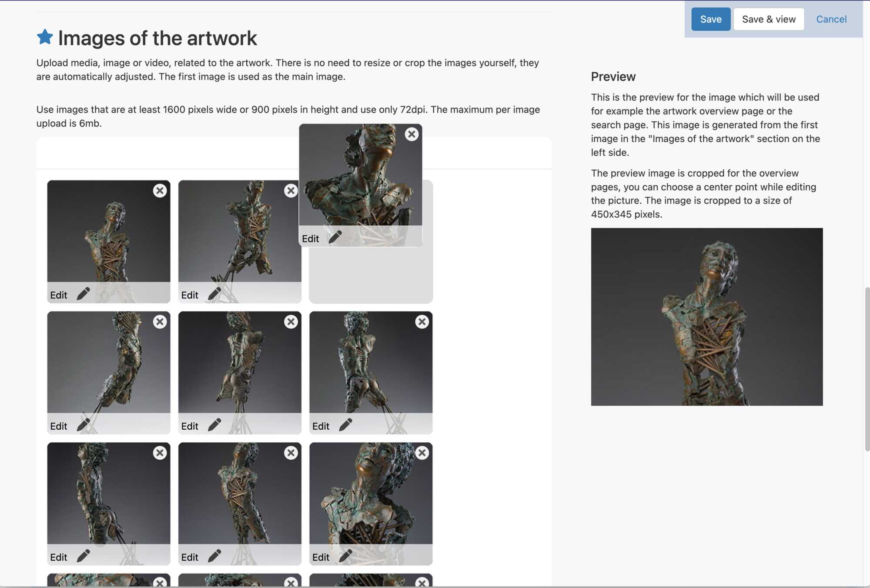Click the large preview image of sculpture
The image size is (870, 588).
tap(706, 317)
